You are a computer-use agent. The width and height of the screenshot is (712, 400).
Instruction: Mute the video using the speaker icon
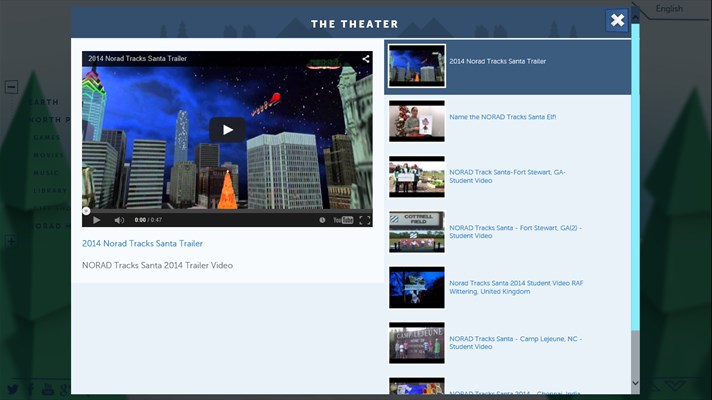pyautogui.click(x=119, y=220)
